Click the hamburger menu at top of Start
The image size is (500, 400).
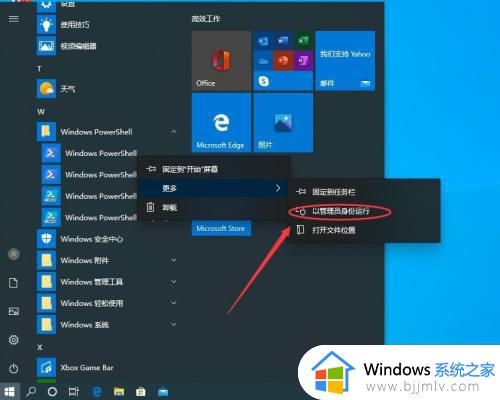click(14, 19)
